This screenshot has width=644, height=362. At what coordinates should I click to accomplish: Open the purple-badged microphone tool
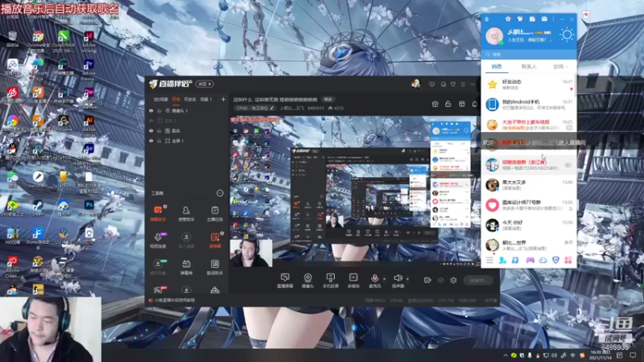158,240
